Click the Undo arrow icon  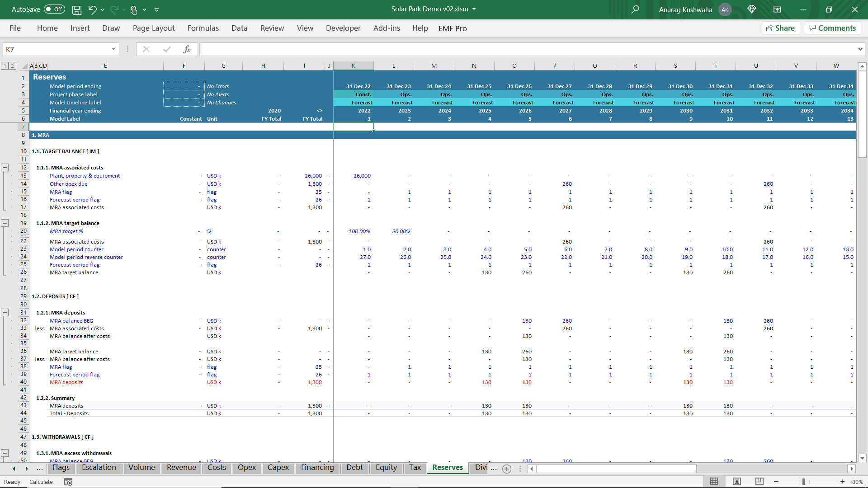click(92, 9)
